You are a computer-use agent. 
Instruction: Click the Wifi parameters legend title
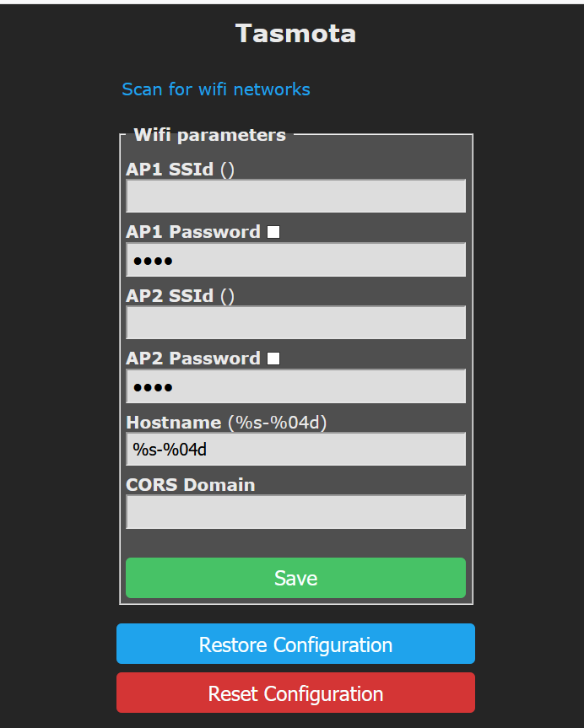[x=209, y=135]
